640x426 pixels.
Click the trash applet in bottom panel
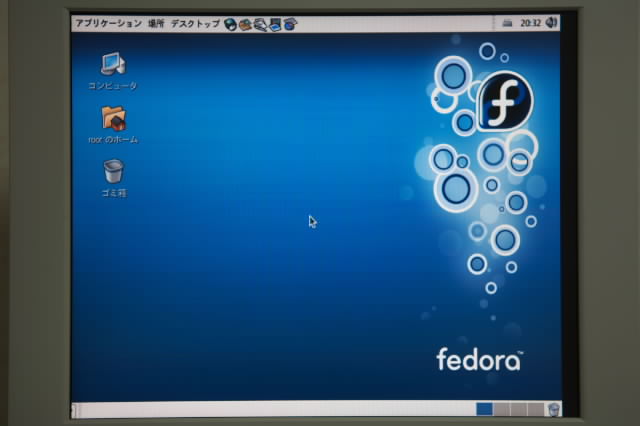(x=553, y=409)
